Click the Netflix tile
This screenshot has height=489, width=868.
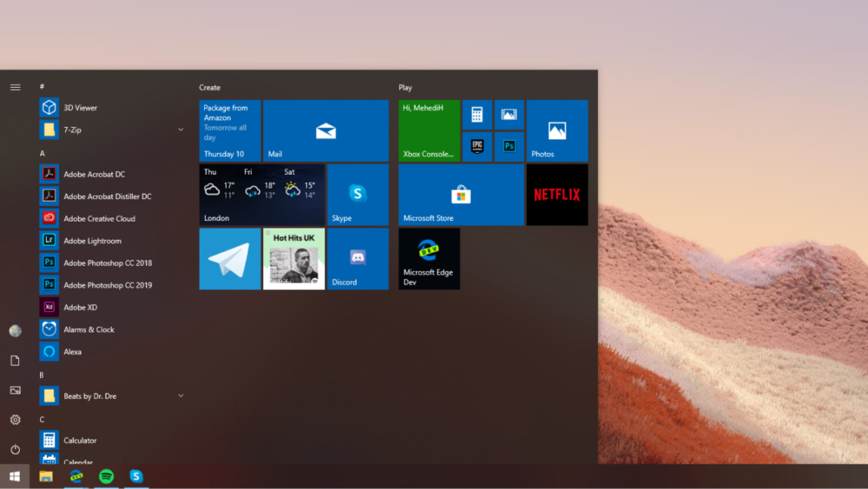pyautogui.click(x=556, y=195)
